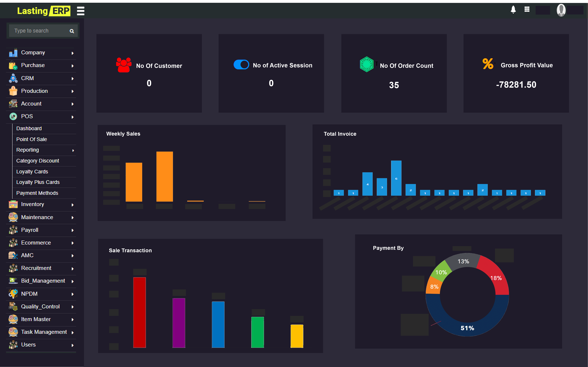This screenshot has height=367, width=588.
Task: Click the Company building icon
Action: (x=13, y=53)
